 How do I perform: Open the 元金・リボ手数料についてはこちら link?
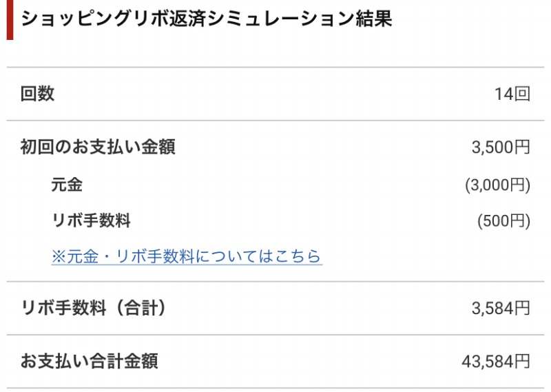point(186,256)
